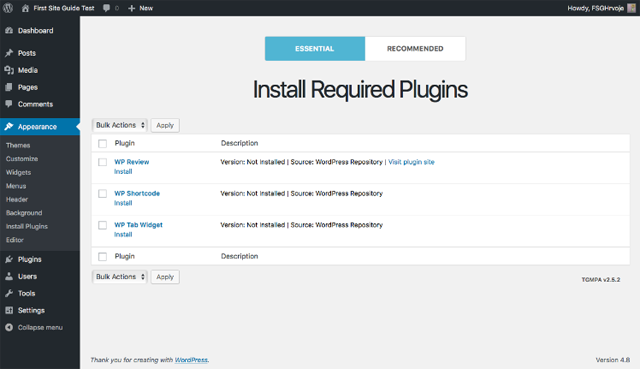Click the Plugins plug icon
Screen dimensions: 640x369
(9, 259)
